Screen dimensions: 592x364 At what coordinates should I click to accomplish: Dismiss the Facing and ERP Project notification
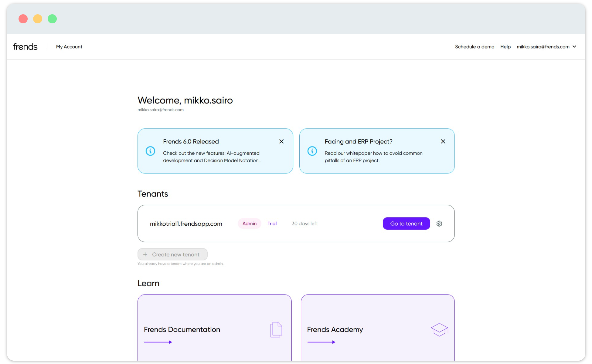(443, 141)
